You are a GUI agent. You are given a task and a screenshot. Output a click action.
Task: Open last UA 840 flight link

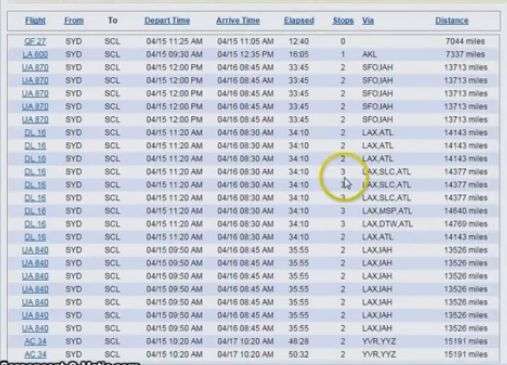click(35, 328)
